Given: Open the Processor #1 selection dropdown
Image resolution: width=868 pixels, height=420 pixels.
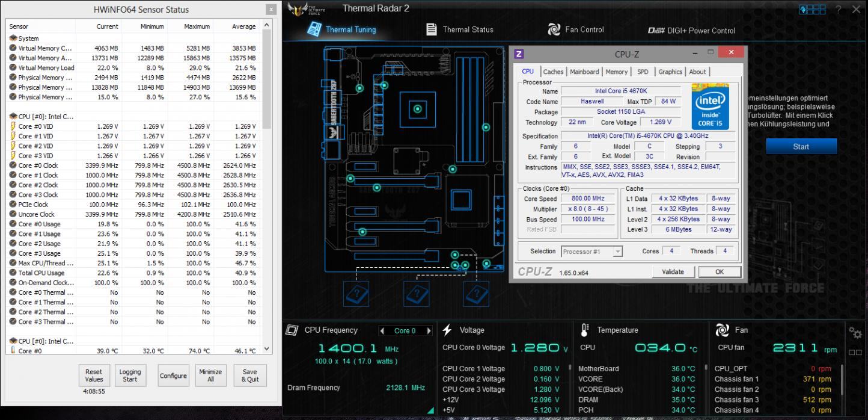Looking at the screenshot, I should pos(591,252).
